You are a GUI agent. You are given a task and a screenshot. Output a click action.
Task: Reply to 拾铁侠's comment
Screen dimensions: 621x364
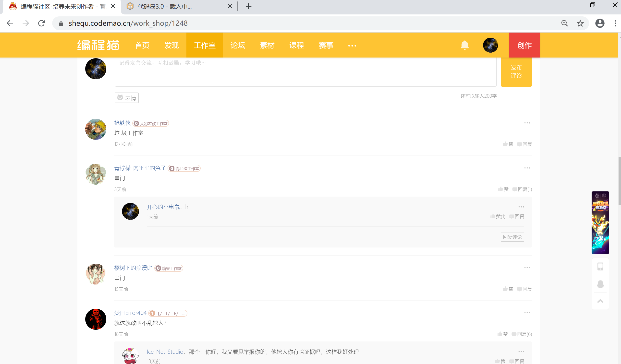tap(525, 144)
